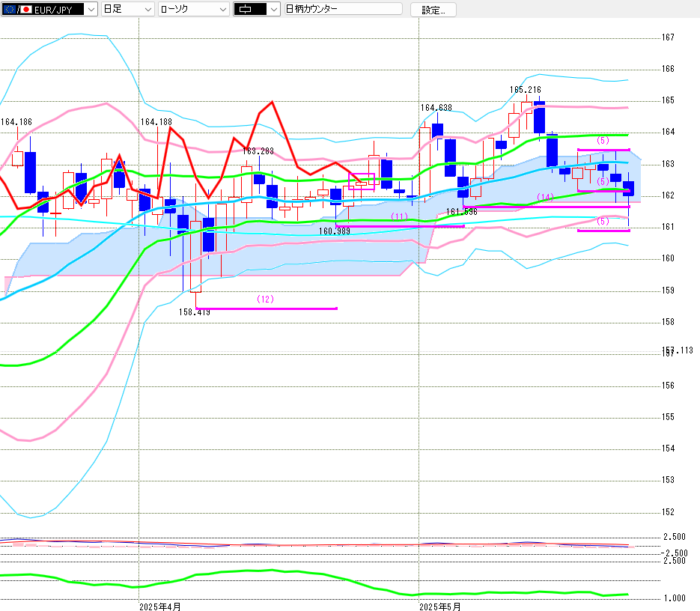Click the small magenta rectangle marker on chart
Image resolution: width=700 pixels, height=611 pixels.
point(361,181)
